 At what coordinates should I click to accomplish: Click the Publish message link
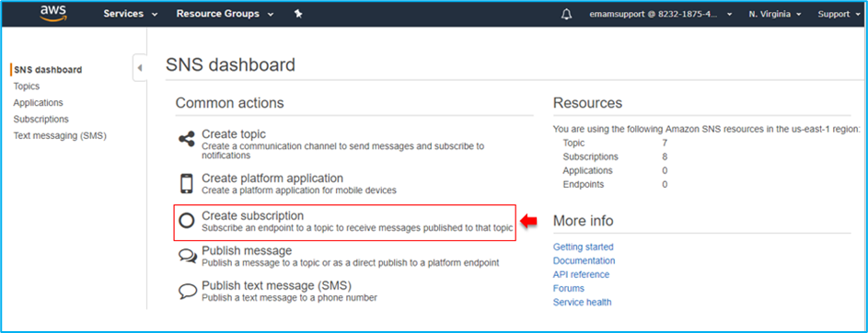247,251
